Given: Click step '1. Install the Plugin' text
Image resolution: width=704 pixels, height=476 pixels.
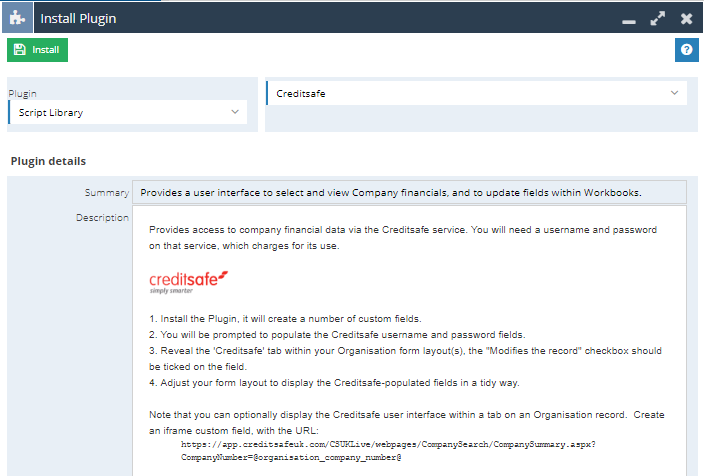Looking at the screenshot, I should pos(285,319).
